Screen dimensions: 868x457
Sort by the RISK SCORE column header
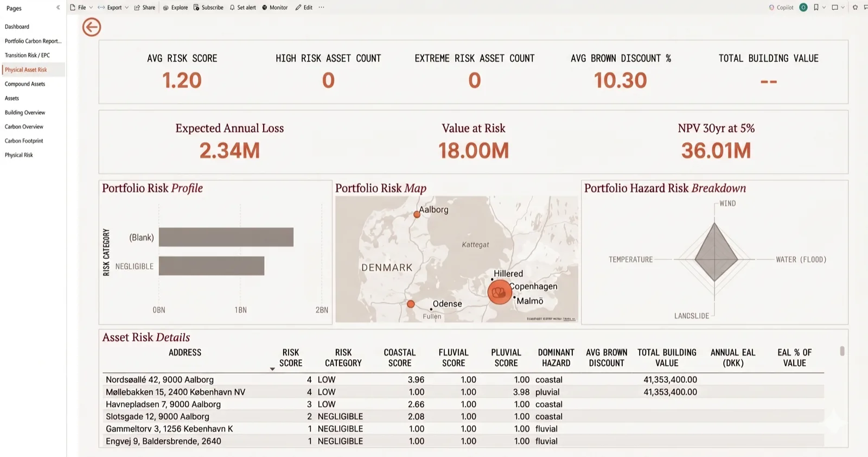coord(291,358)
